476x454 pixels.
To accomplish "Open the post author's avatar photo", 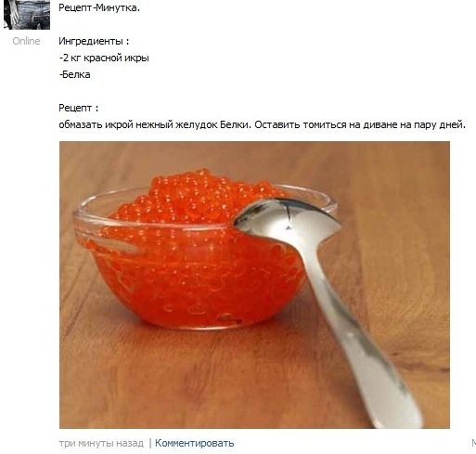I will 27,15.
